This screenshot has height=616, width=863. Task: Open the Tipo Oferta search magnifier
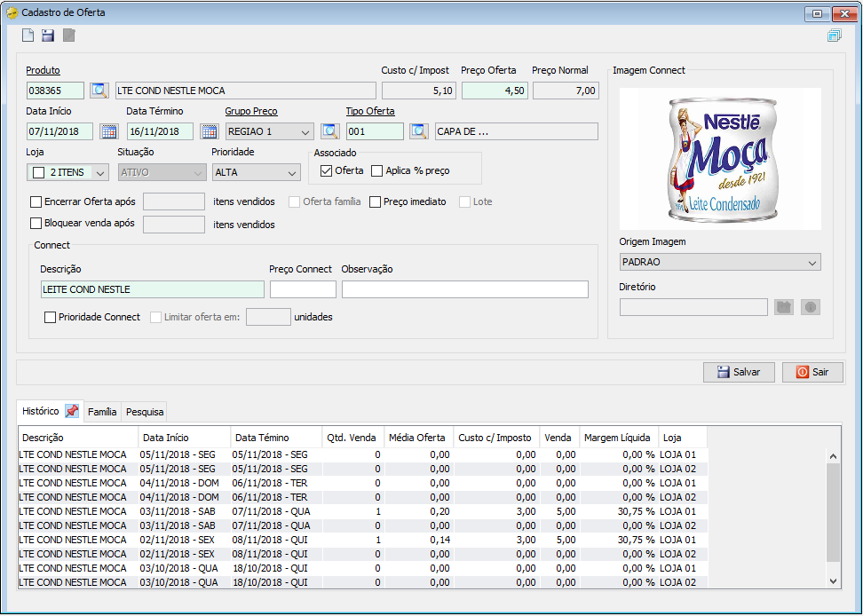[x=419, y=131]
